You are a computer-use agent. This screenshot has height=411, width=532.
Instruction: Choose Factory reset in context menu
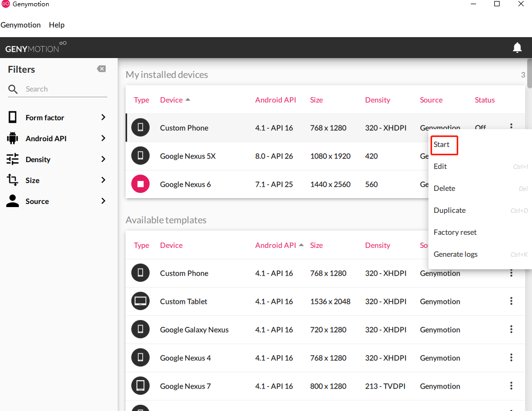point(455,232)
